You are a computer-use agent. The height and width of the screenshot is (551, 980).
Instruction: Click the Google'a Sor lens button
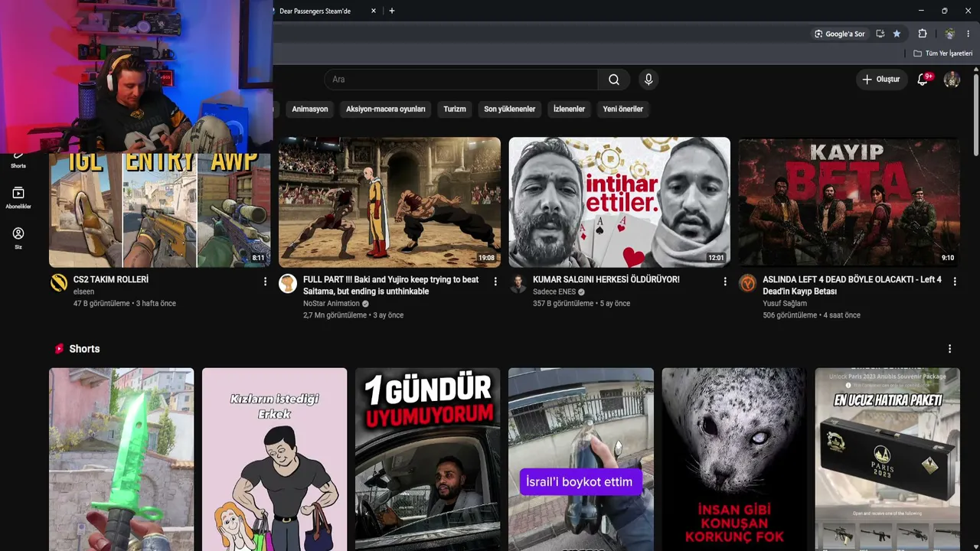(x=840, y=34)
